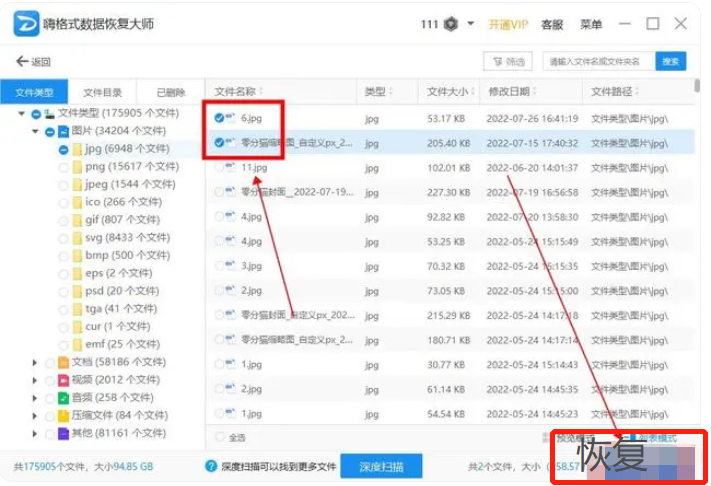Click the 筛选 filter icon button
The width and height of the screenshot is (711, 486).
point(507,62)
